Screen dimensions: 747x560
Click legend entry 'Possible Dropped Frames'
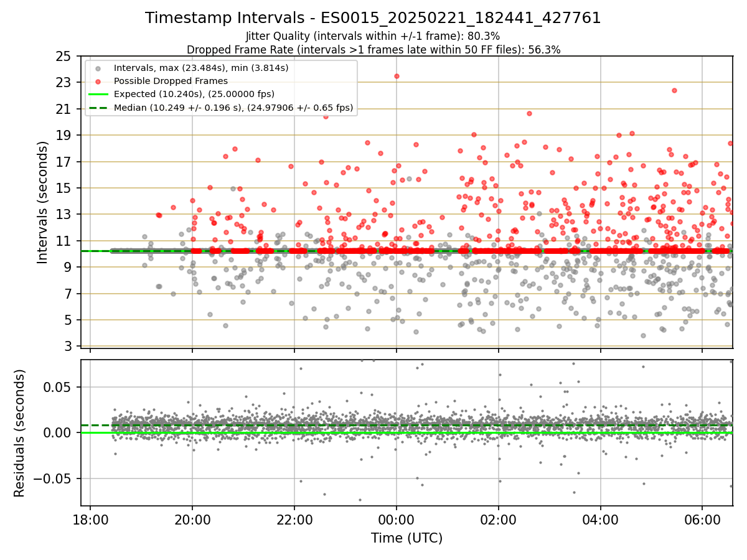[x=171, y=81]
